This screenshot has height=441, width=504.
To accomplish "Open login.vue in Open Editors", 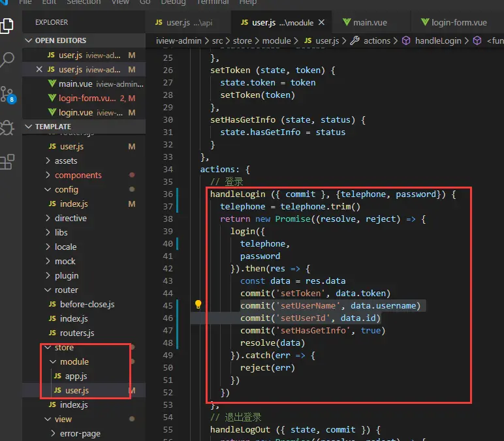I will point(84,112).
